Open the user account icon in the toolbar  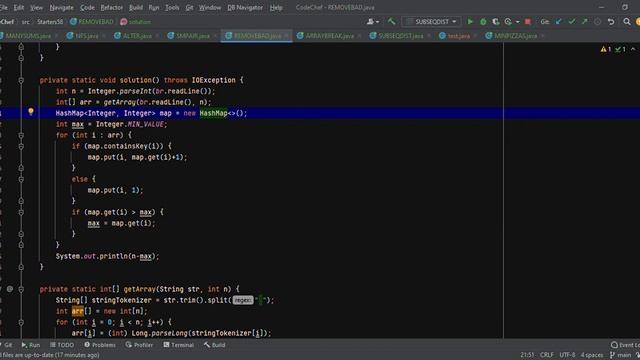(x=373, y=22)
